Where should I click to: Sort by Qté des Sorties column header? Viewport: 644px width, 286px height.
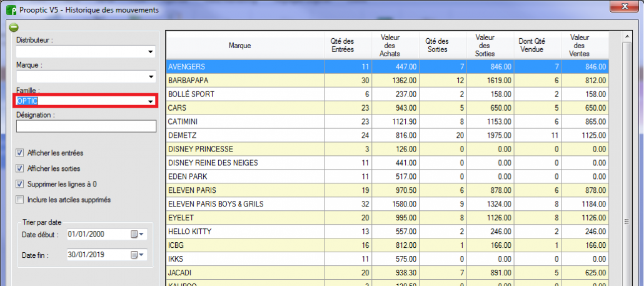[443, 46]
